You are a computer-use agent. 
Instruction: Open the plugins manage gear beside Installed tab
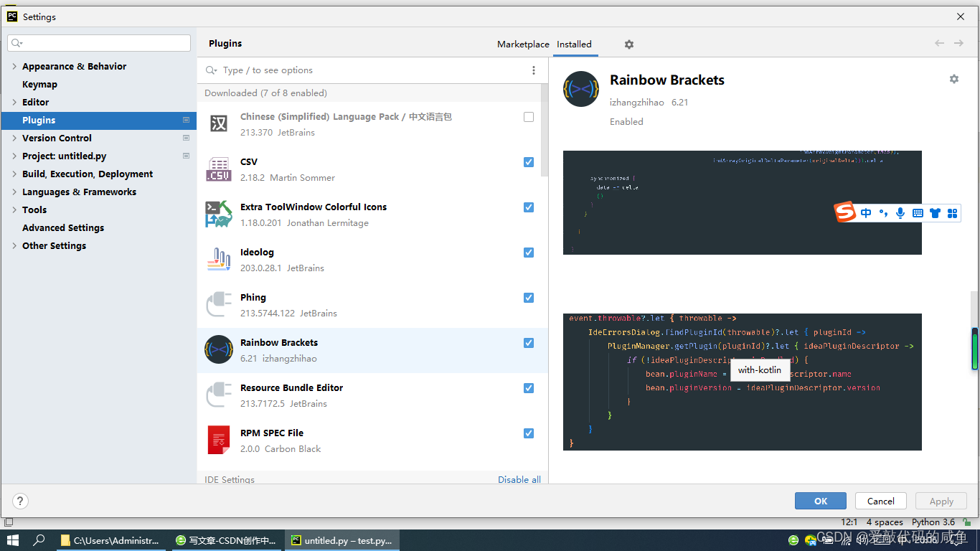(629, 44)
